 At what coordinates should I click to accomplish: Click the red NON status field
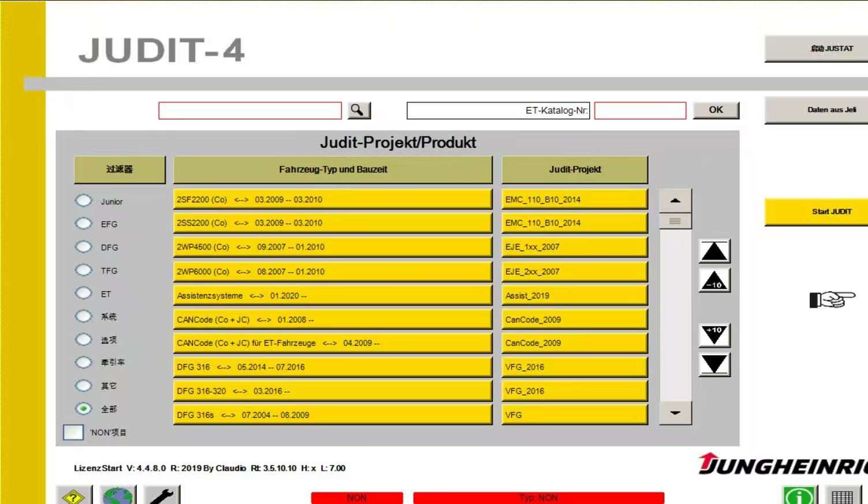tap(357, 498)
